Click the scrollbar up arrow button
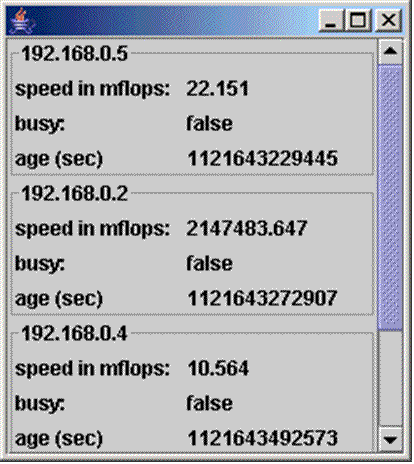The image size is (414, 464). coord(390,52)
